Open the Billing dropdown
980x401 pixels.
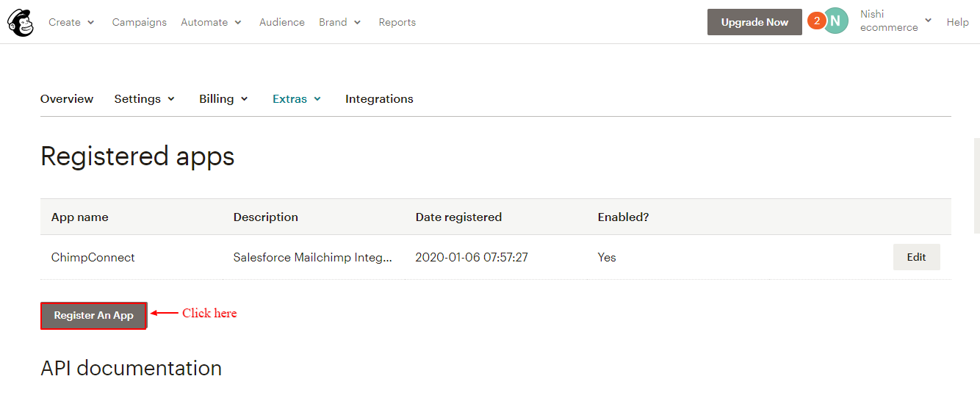(223, 98)
